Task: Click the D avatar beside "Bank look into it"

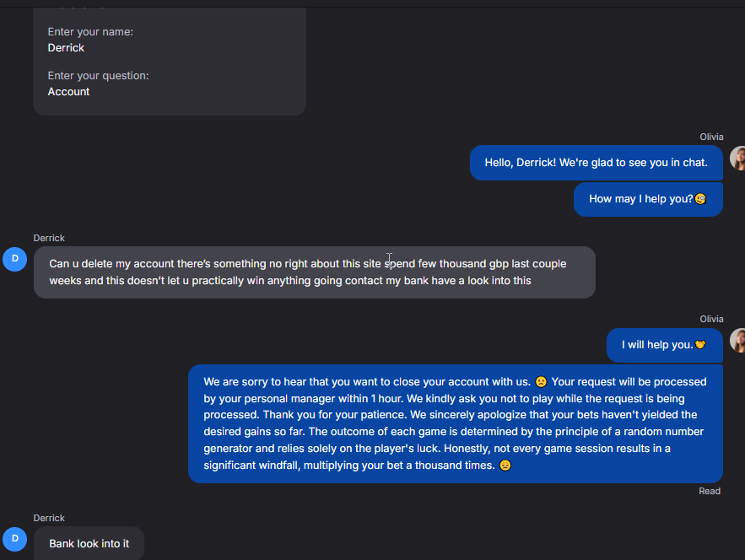Action: (14, 539)
